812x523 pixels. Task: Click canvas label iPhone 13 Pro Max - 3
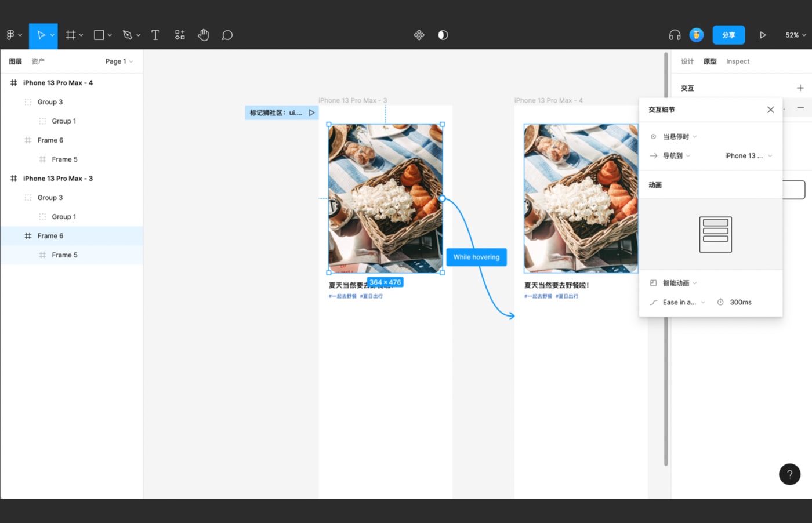353,100
